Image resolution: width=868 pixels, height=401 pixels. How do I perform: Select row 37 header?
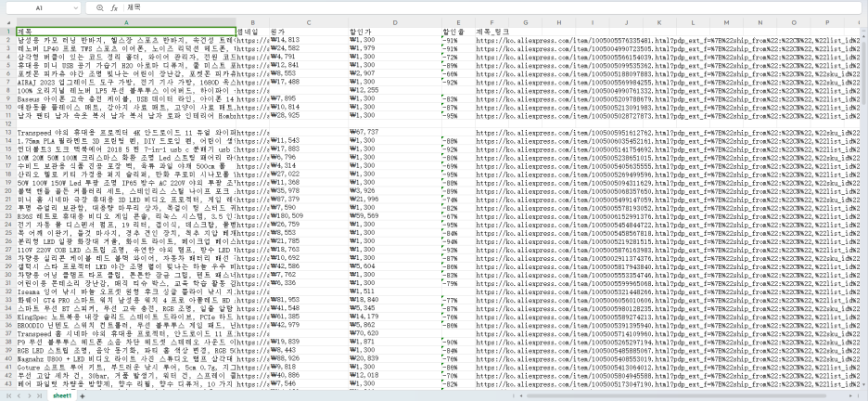(7, 333)
